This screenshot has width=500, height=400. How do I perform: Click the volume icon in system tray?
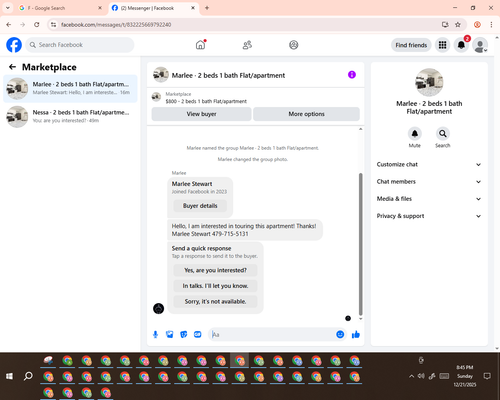pyautogui.click(x=421, y=376)
